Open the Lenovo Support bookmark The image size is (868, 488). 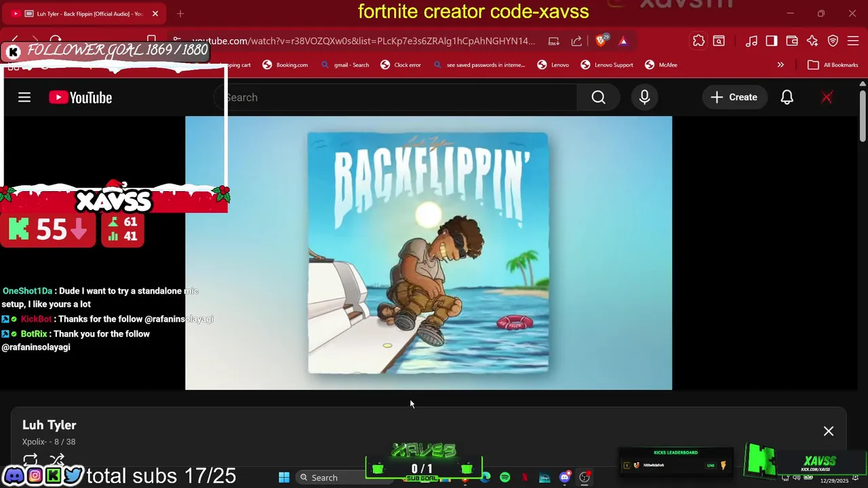tap(606, 65)
